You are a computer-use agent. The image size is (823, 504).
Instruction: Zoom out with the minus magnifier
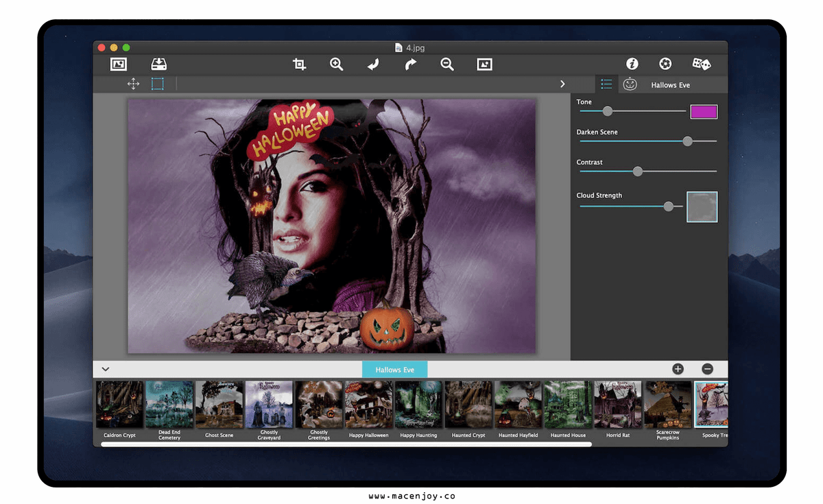click(x=447, y=64)
